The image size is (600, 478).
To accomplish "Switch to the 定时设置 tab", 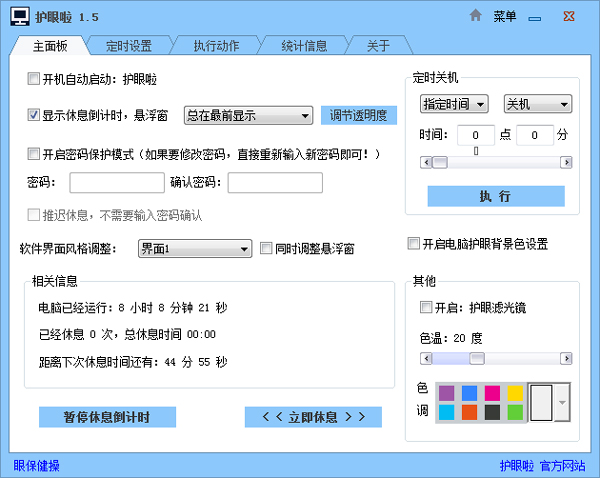I will point(129,46).
